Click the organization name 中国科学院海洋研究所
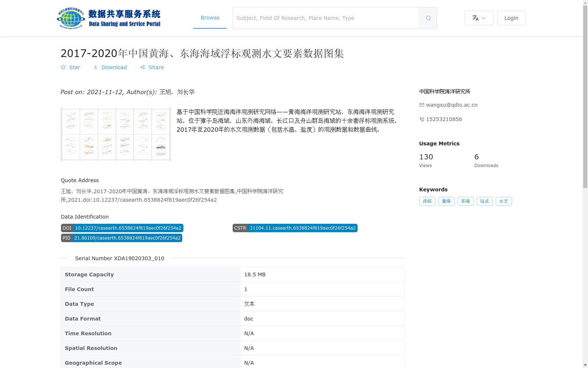This screenshot has height=368, width=588. [x=445, y=92]
